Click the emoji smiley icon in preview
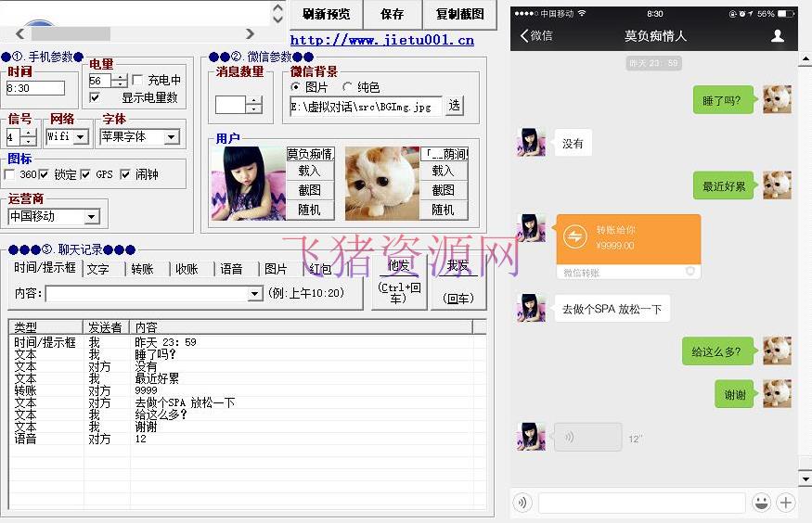The width and height of the screenshot is (812, 523). click(x=761, y=503)
